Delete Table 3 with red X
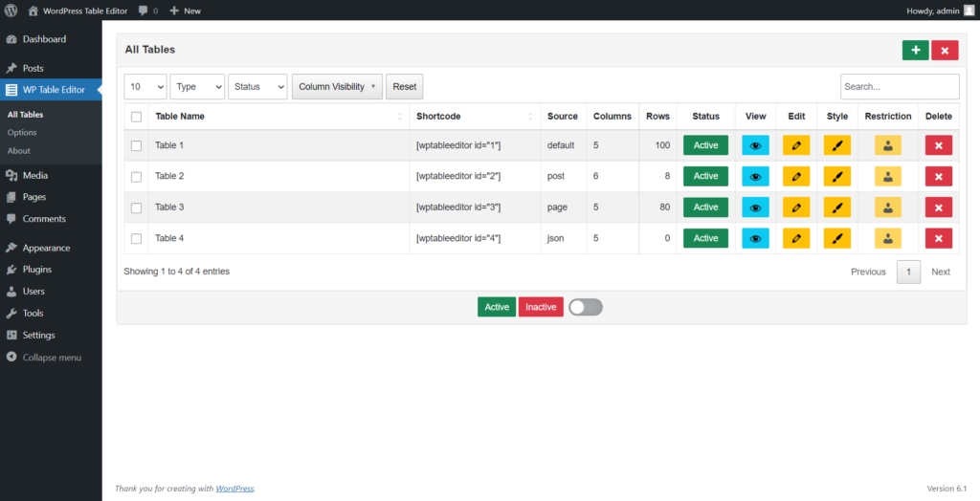This screenshot has width=980, height=501. point(939,207)
